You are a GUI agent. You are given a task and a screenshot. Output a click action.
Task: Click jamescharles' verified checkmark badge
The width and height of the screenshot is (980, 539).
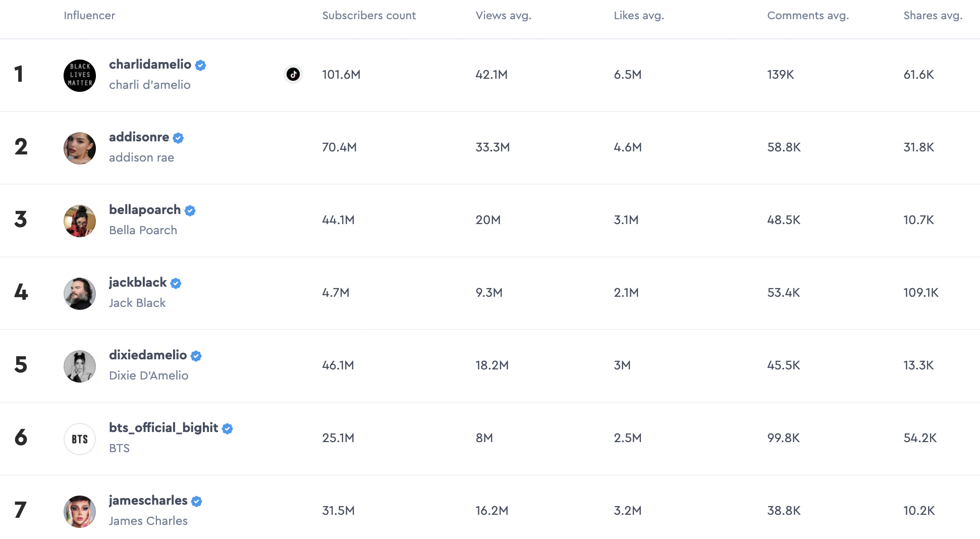197,501
